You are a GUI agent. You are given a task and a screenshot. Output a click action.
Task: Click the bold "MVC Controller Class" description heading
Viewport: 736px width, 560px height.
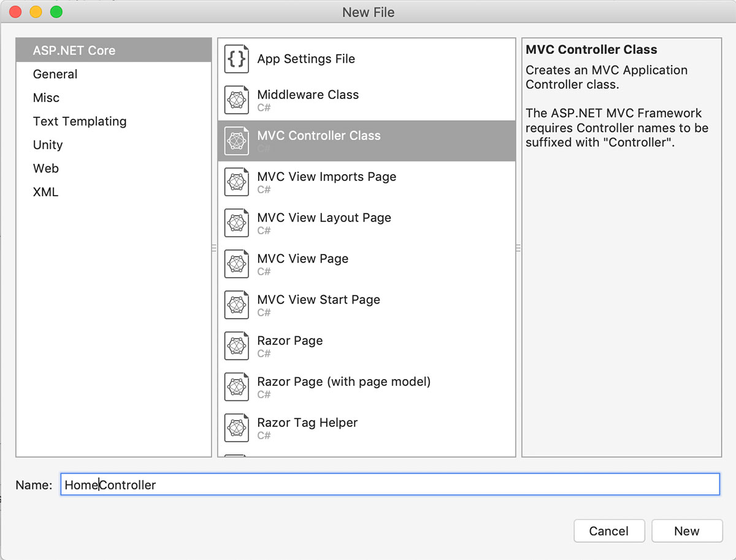click(591, 50)
